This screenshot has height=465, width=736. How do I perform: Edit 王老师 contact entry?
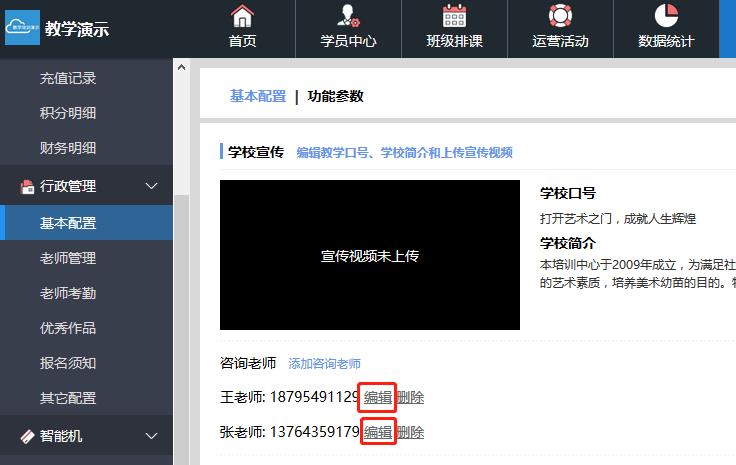(x=378, y=397)
